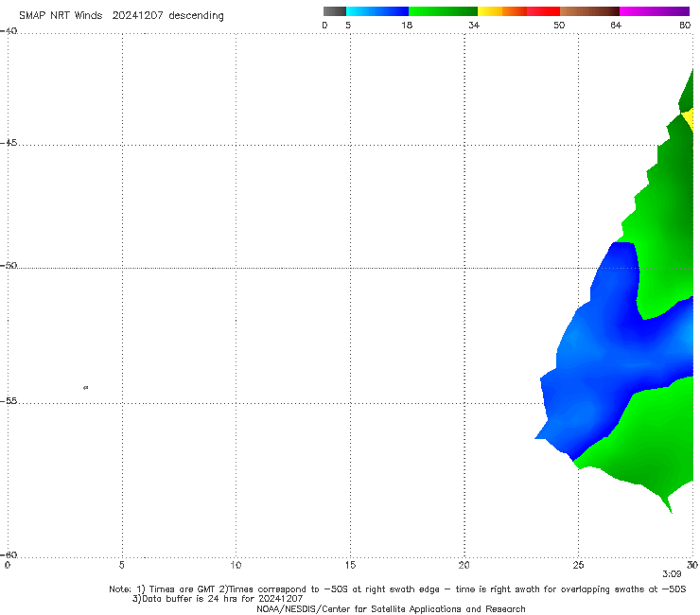Click the longitude axis label '5' below the map
This screenshot has width=700, height=615.
122,566
